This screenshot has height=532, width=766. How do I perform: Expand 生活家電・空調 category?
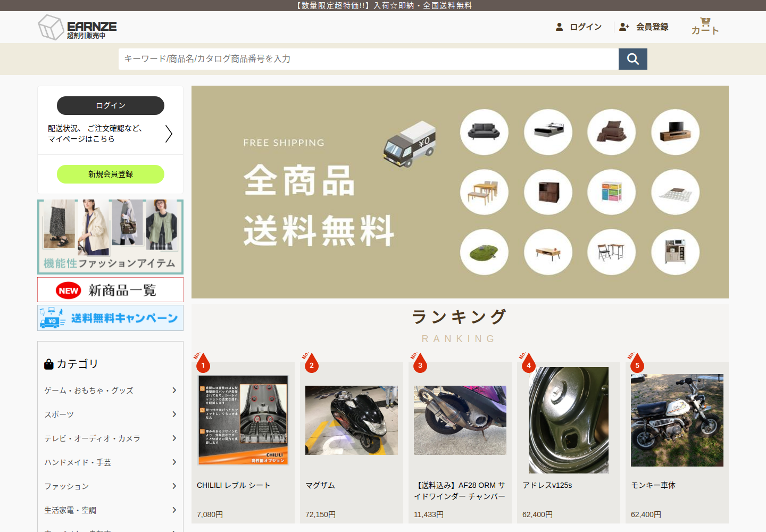111,510
